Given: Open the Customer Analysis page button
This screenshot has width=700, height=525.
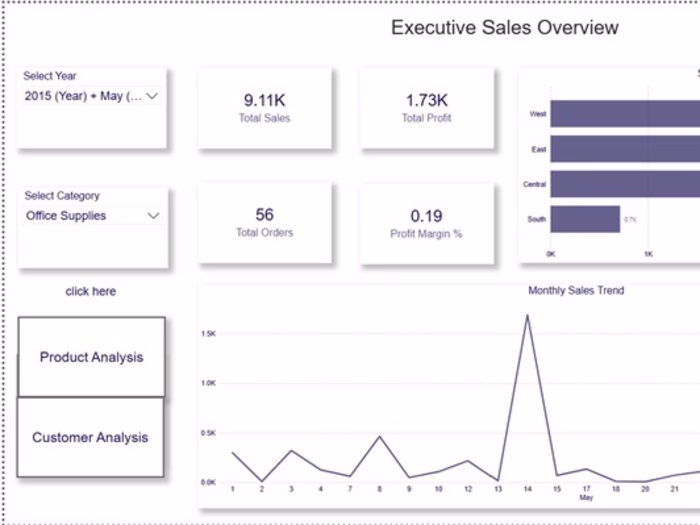Looking at the screenshot, I should point(90,437).
